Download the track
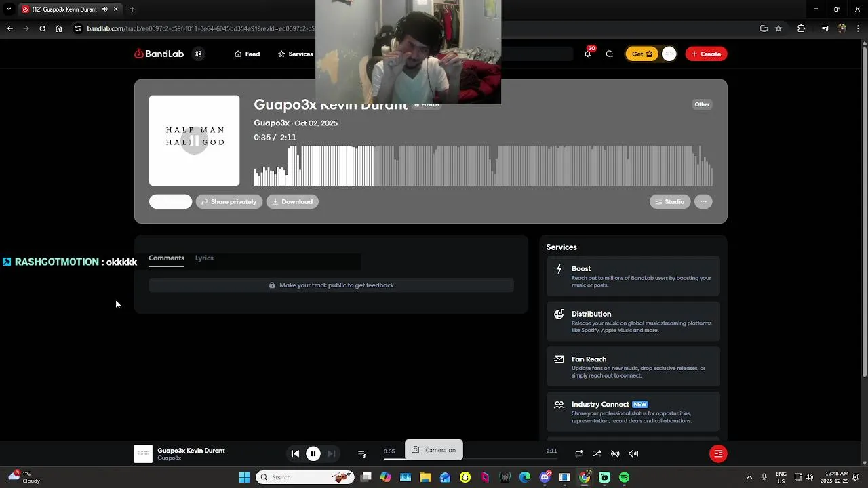868x488 pixels. click(292, 201)
